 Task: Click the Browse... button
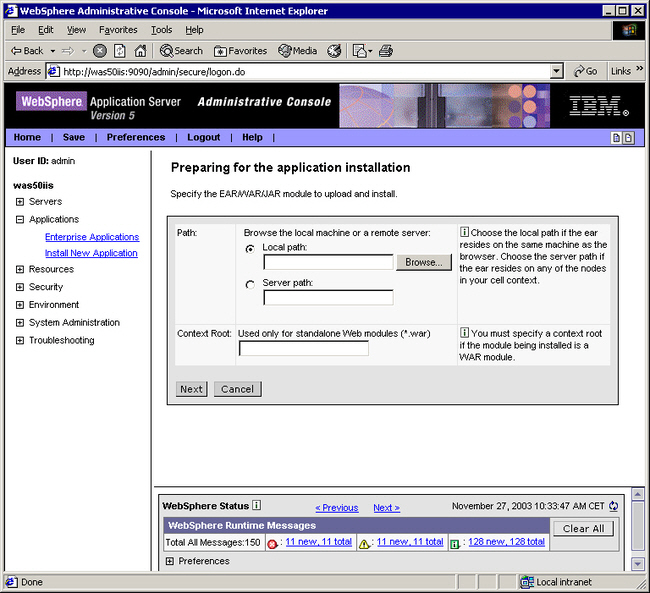[424, 262]
